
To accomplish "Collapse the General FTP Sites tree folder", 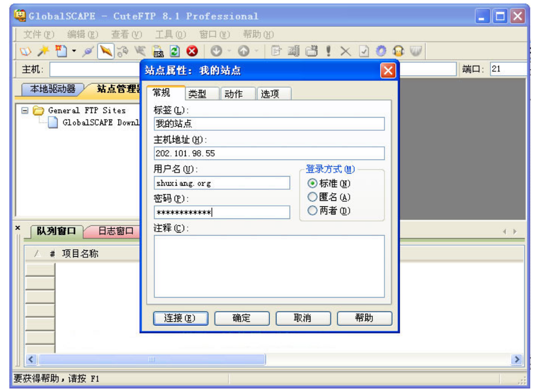I will tap(25, 110).
